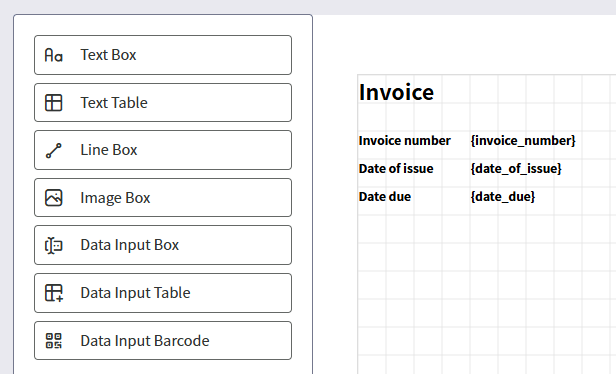Insert a Text Table element
Screen dimensions: 616x374
click(163, 103)
